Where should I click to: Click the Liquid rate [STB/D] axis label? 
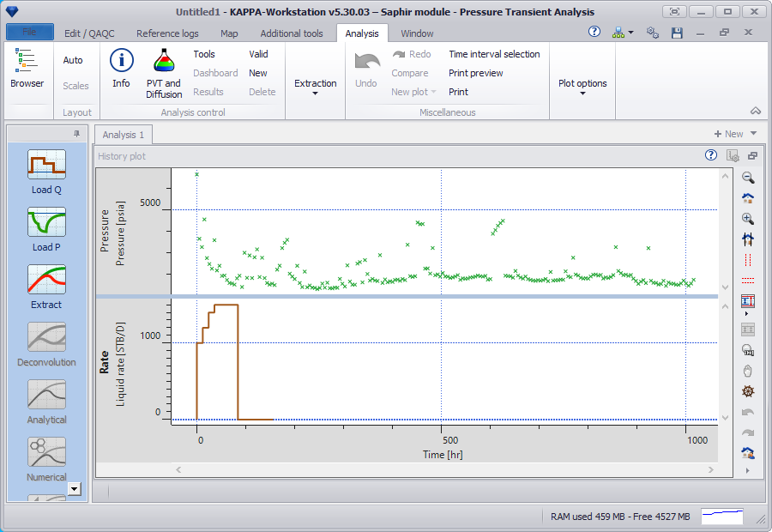[x=120, y=364]
